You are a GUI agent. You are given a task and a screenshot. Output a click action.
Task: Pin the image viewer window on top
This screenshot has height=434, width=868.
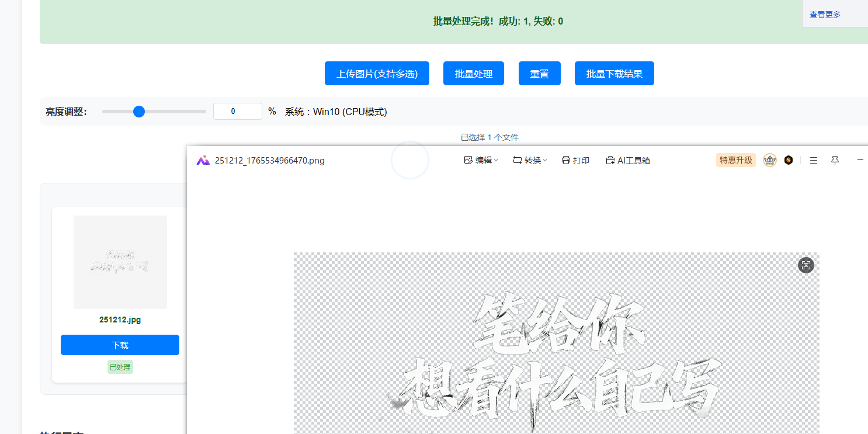835,160
